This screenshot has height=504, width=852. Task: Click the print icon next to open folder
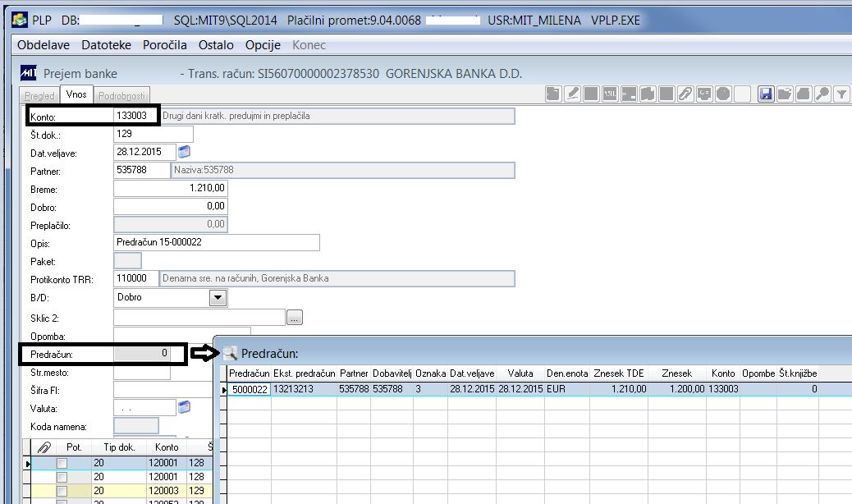804,94
